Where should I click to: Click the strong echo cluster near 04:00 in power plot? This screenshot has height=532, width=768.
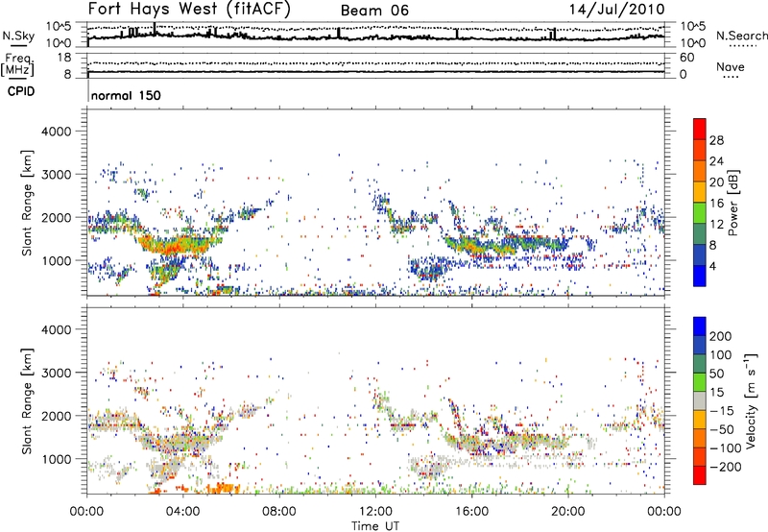[179, 245]
